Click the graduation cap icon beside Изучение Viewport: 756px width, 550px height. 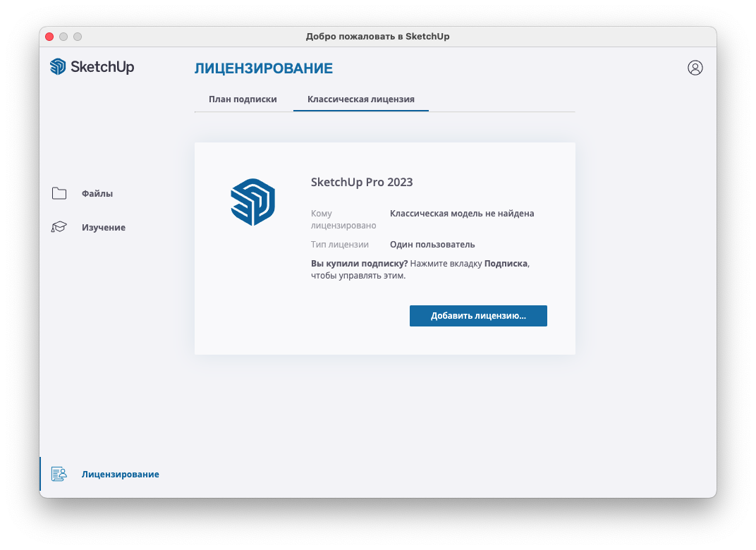(59, 228)
